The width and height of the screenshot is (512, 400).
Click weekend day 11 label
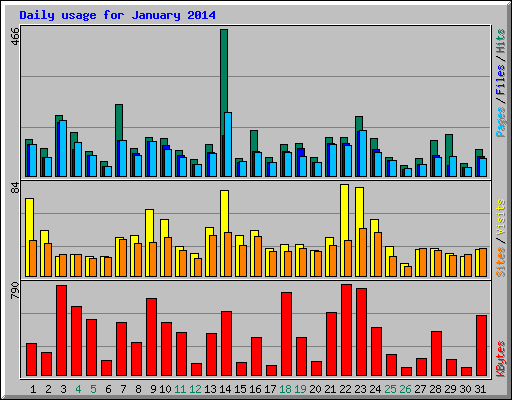tap(180, 389)
